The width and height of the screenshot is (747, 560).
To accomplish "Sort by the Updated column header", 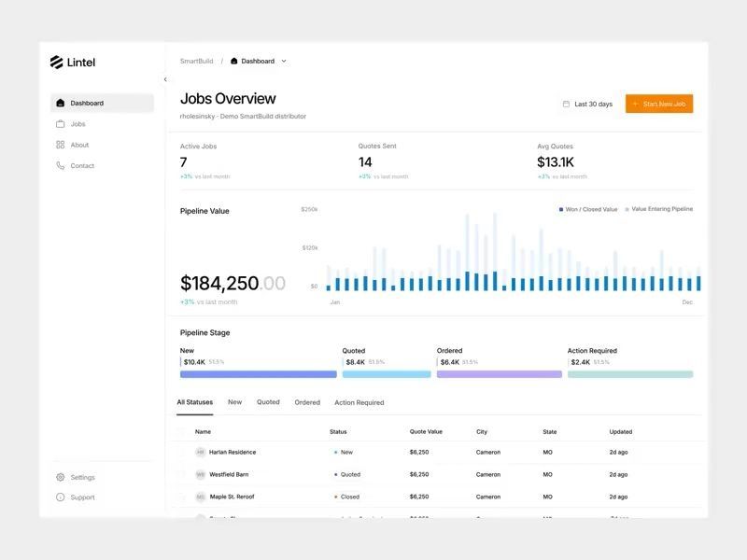I will (621, 432).
